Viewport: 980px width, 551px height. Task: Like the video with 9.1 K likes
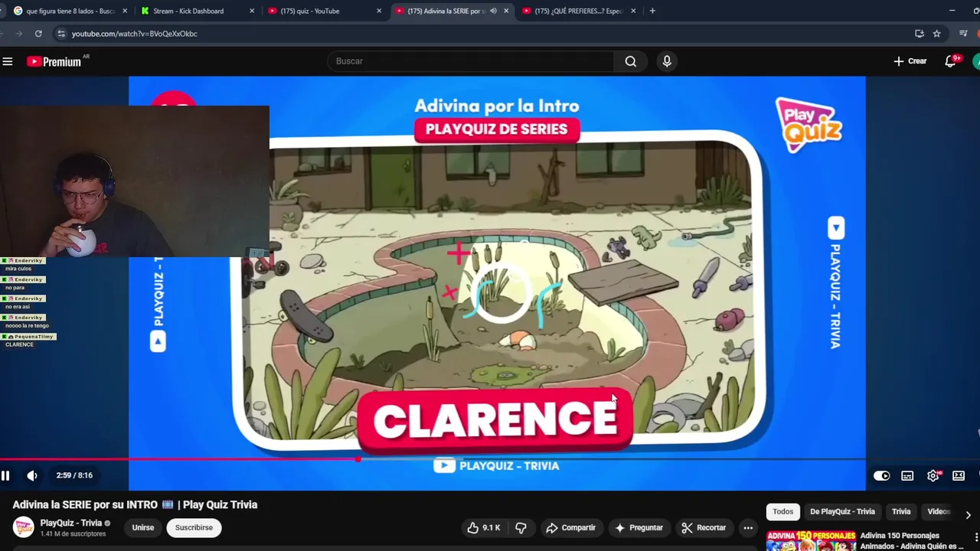pos(484,527)
